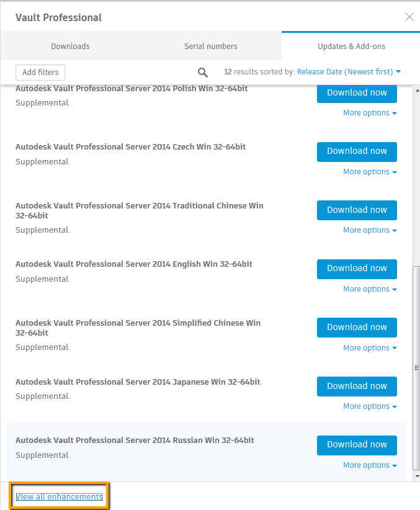
Task: Download the Japanese server package
Action: click(357, 386)
